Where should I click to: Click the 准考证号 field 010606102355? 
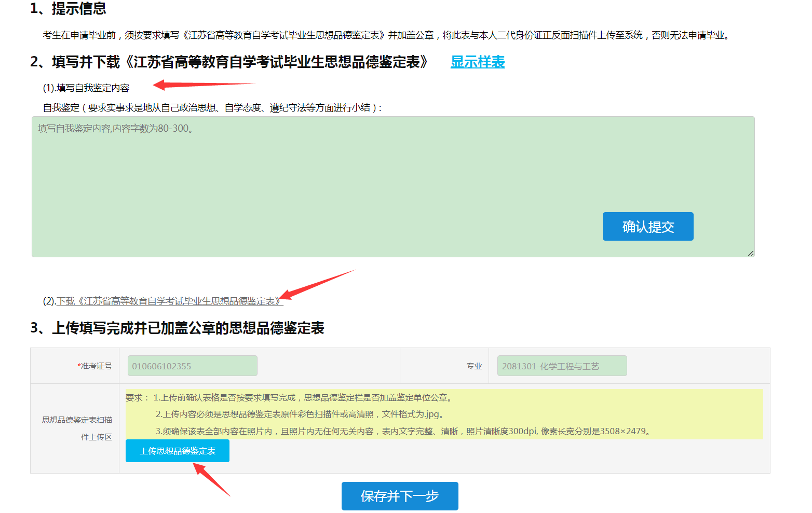point(193,366)
